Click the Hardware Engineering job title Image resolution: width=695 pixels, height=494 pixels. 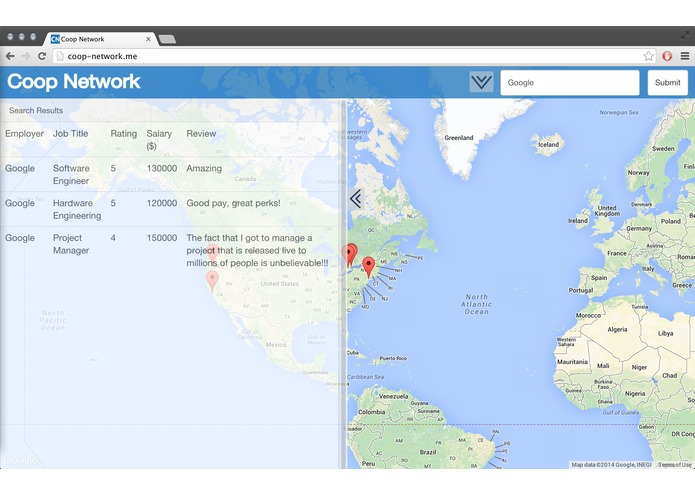click(77, 209)
